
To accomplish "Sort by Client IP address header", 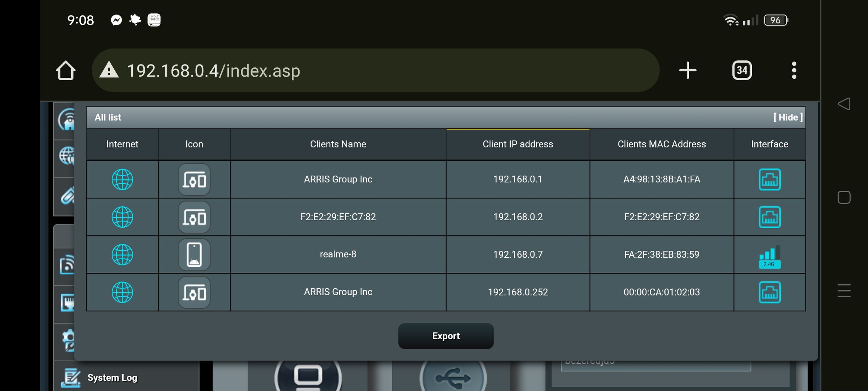I will click(x=518, y=144).
